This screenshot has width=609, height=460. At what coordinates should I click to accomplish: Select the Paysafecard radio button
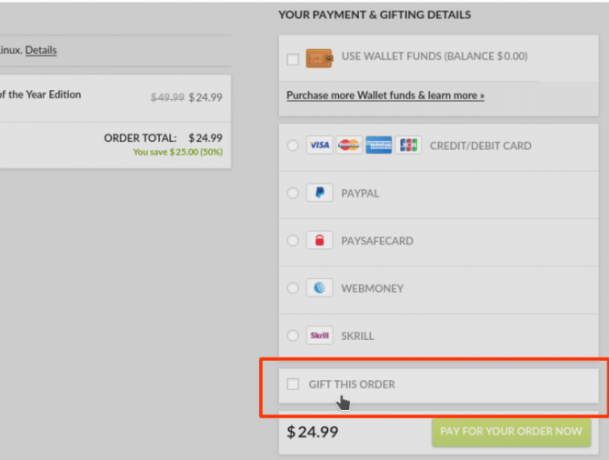coord(293,240)
